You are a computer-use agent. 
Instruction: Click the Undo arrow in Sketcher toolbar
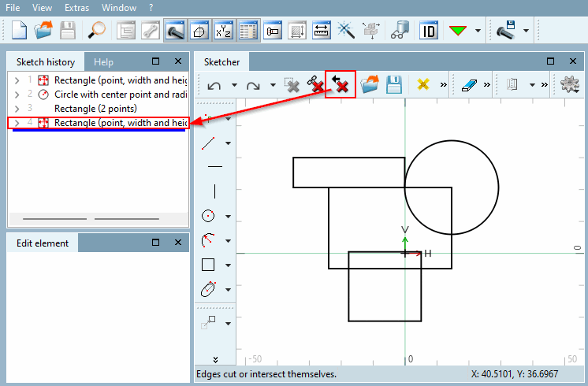point(214,86)
